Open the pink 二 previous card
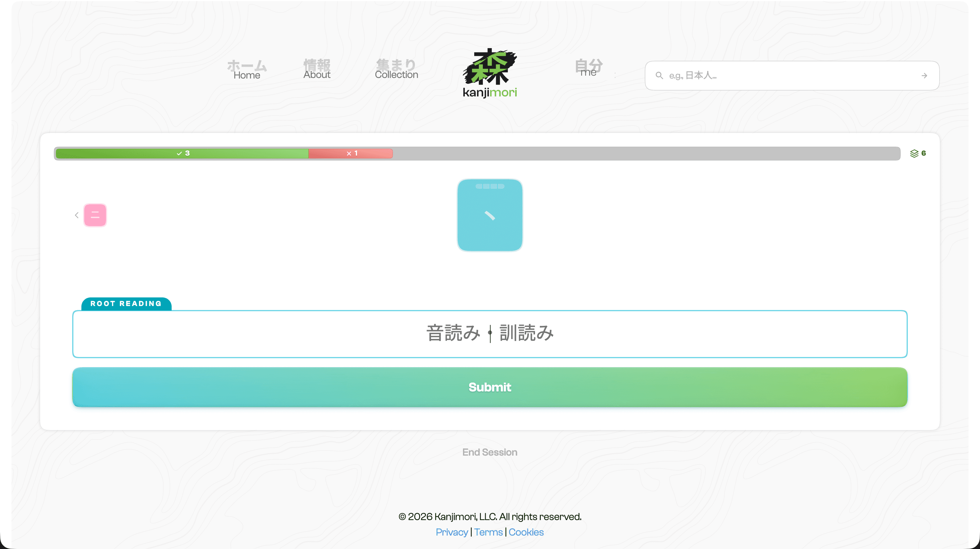The width and height of the screenshot is (980, 549). (95, 215)
